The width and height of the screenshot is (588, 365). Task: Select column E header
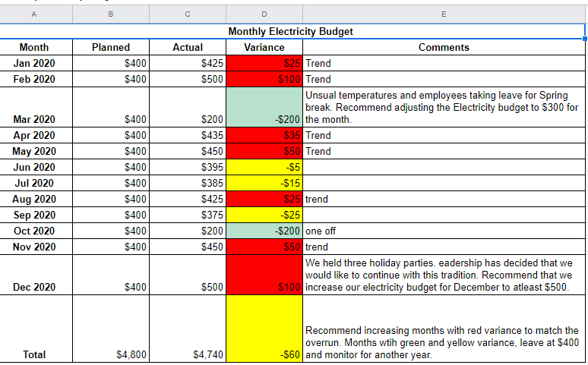[444, 14]
